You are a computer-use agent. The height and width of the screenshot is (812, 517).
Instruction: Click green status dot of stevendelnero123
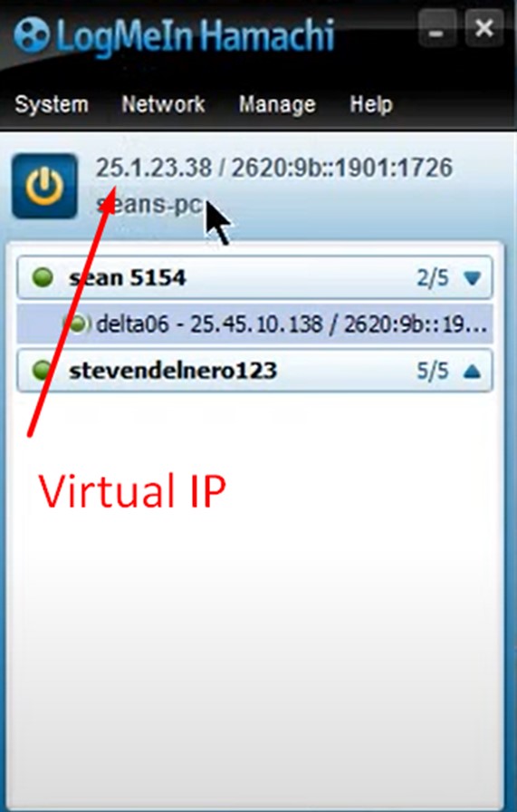(x=43, y=371)
